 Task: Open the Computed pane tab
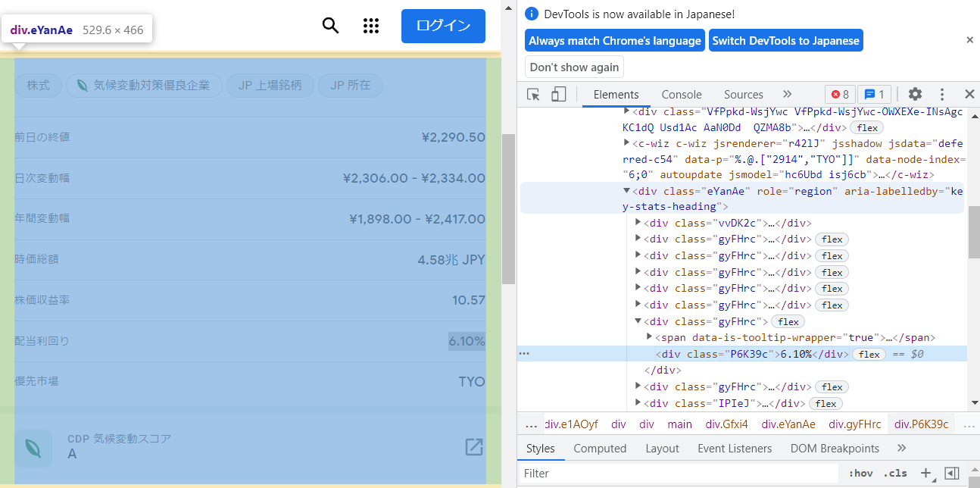tap(600, 449)
